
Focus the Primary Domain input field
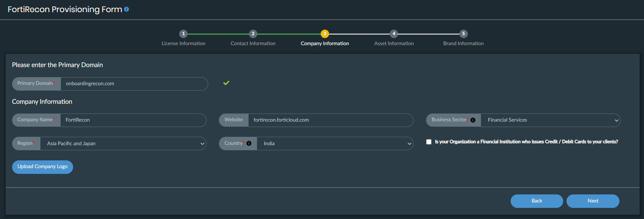[134, 84]
